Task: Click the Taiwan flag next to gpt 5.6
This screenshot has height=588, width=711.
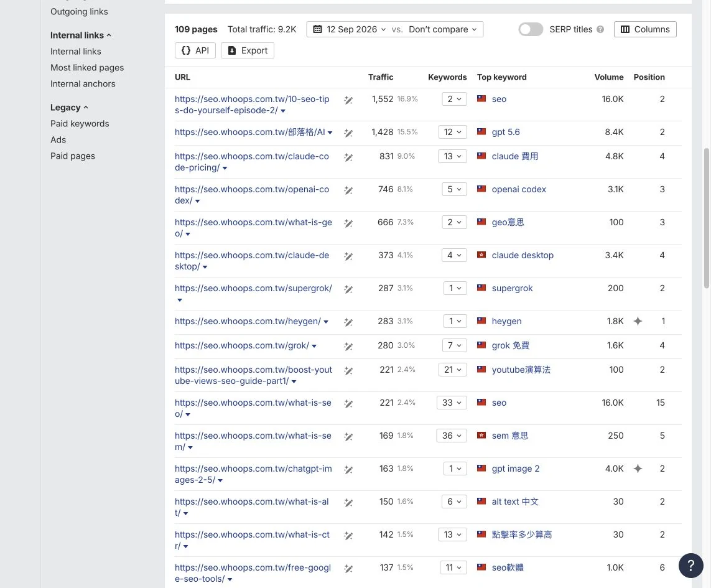Action: pyautogui.click(x=481, y=131)
